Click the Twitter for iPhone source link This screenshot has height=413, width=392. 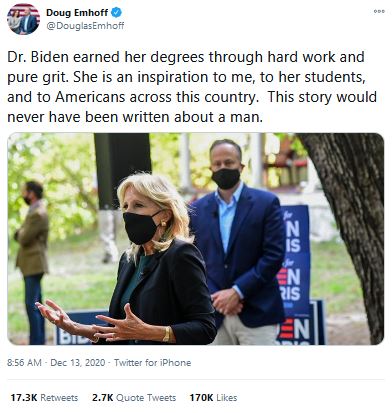(x=153, y=363)
